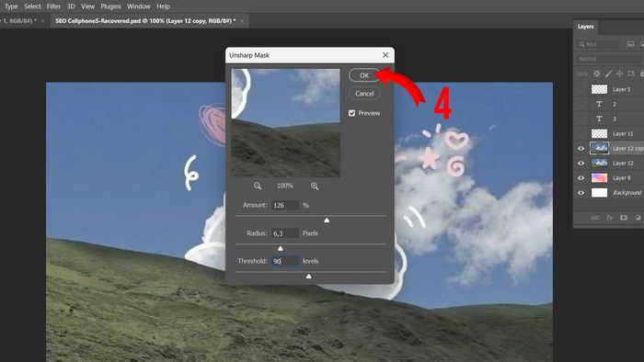Zoom out the Unsharp Mask preview
This screenshot has height=362, width=644.
coord(258,187)
